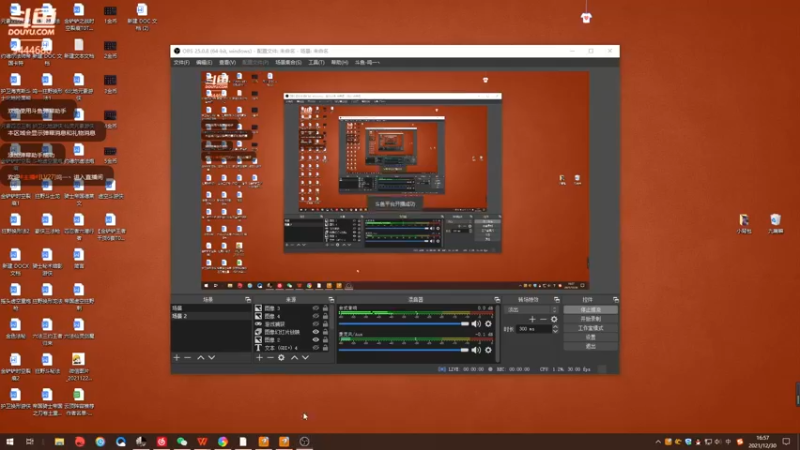Adjust the 麦克风/Aux volume slider
Image resolution: width=800 pixels, height=450 pixels.
(404, 350)
